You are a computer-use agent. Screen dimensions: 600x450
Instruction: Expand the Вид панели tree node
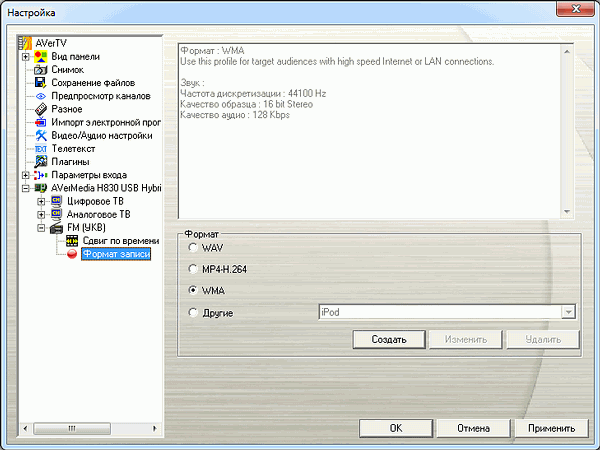pyautogui.click(x=26, y=57)
